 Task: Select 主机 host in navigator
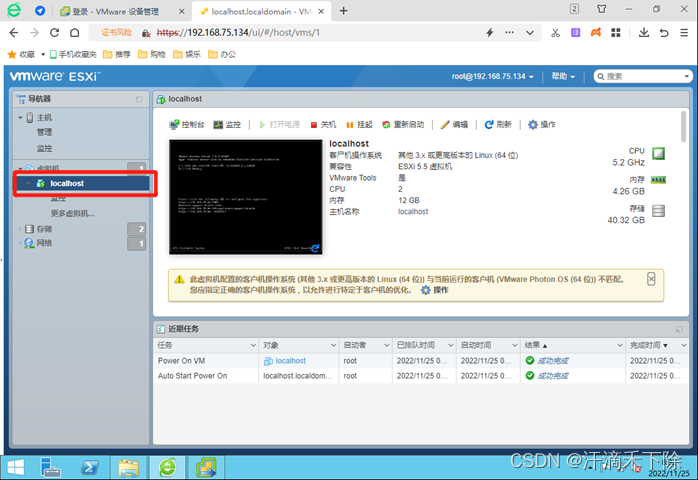[x=44, y=118]
